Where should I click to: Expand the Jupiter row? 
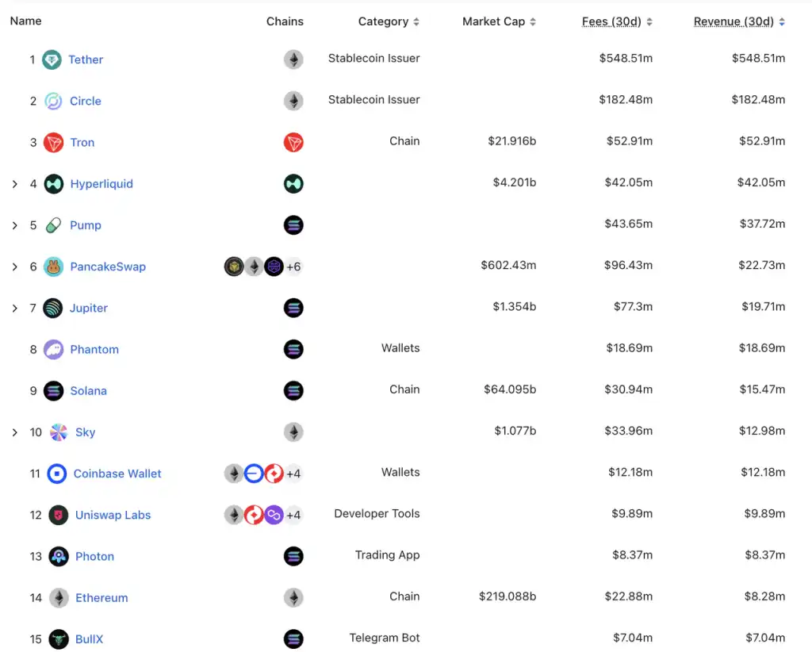click(x=14, y=308)
